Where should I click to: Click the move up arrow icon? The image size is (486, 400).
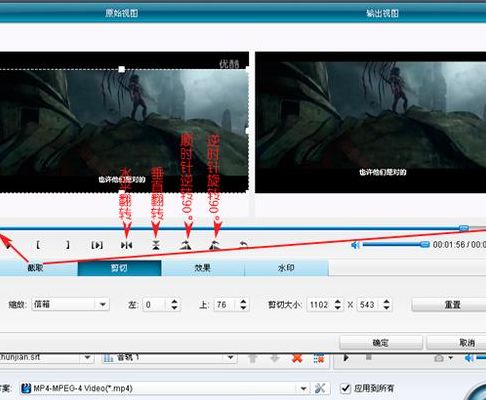click(x=253, y=358)
